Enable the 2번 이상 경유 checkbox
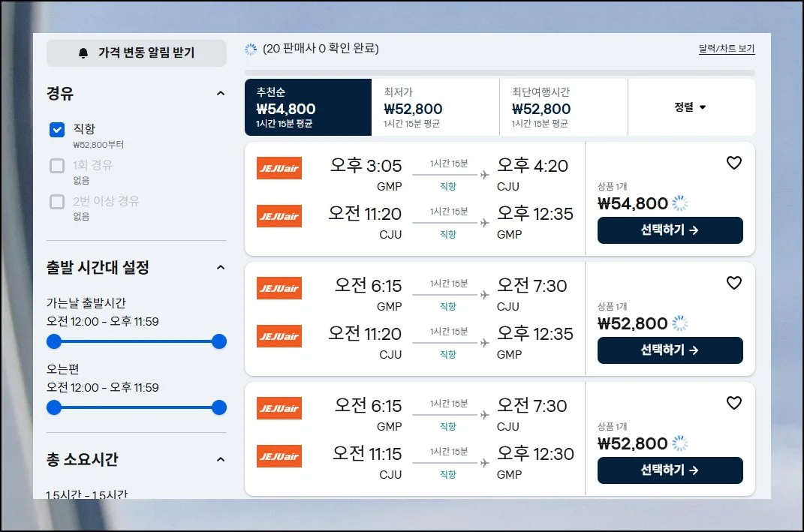Viewport: 804px width, 532px height. point(57,202)
